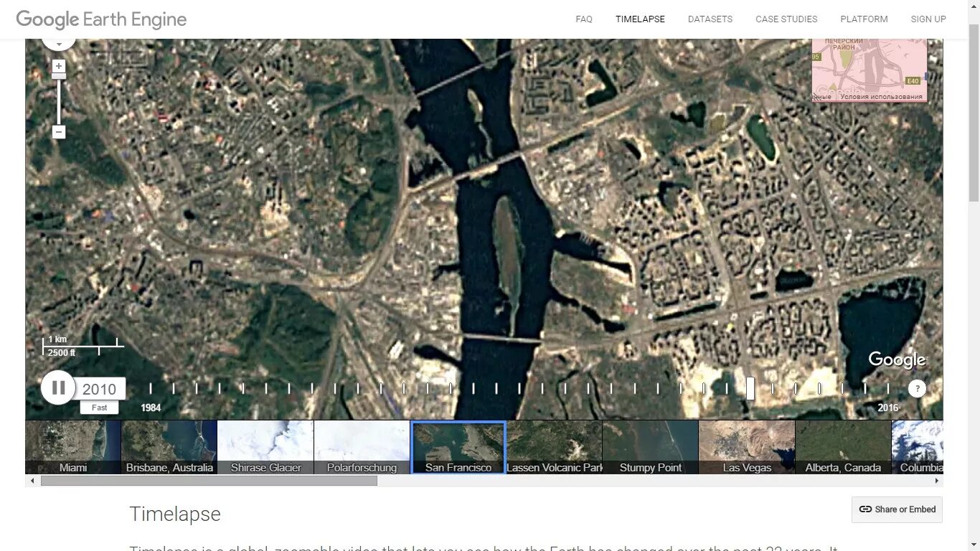Click the 2010 year display
The height and width of the screenshot is (551, 980).
point(100,389)
